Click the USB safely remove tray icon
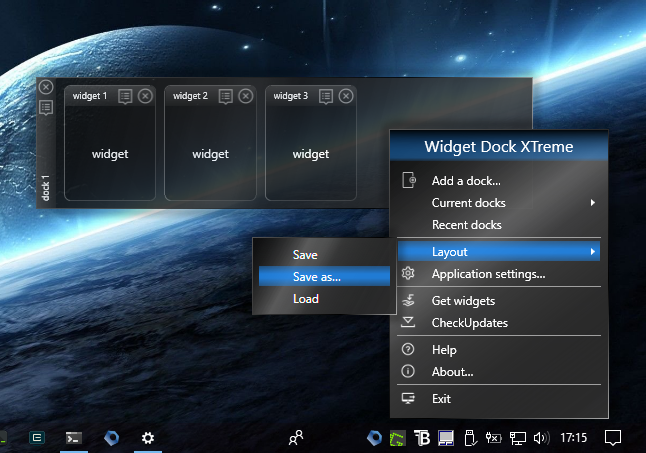The image size is (646, 453). coord(470,438)
